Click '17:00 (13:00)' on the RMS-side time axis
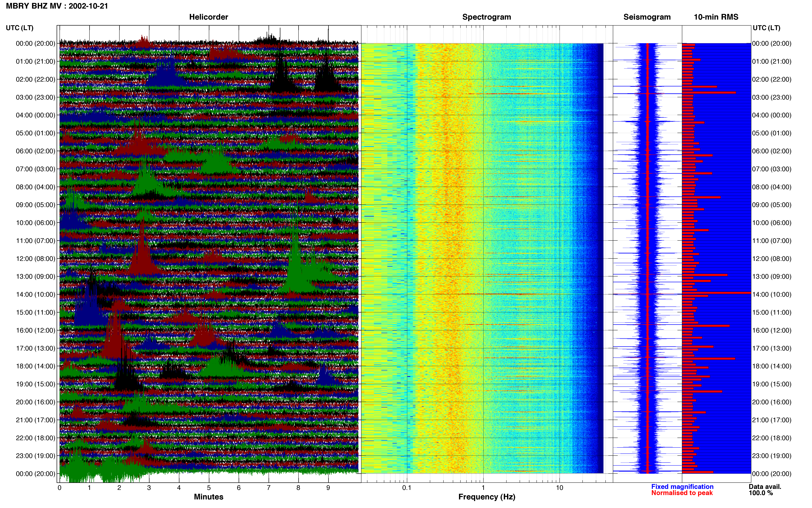The width and height of the screenshot is (812, 508). pyautogui.click(x=772, y=348)
